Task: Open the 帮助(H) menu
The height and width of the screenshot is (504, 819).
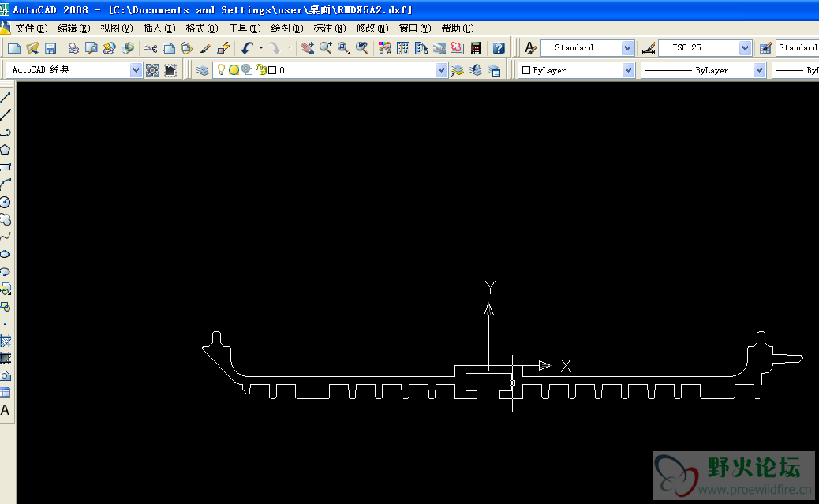Action: (x=458, y=28)
